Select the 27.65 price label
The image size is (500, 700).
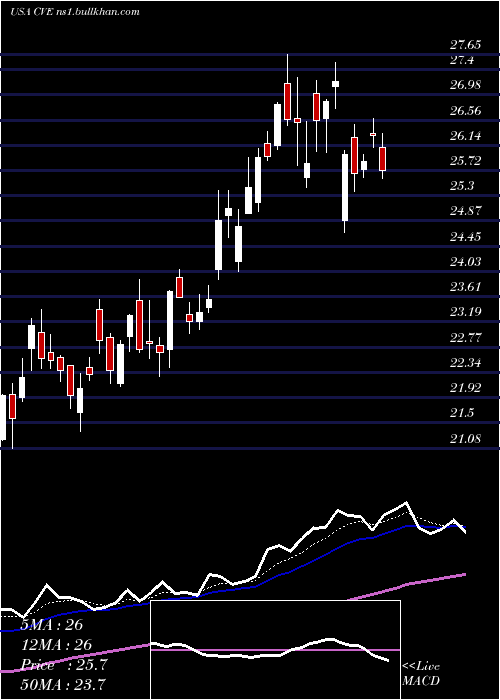(x=465, y=45)
